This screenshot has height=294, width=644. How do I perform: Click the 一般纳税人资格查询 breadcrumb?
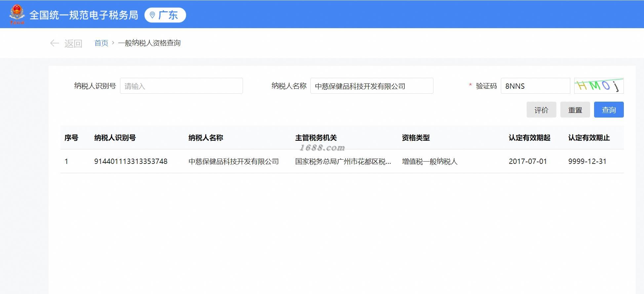149,43
